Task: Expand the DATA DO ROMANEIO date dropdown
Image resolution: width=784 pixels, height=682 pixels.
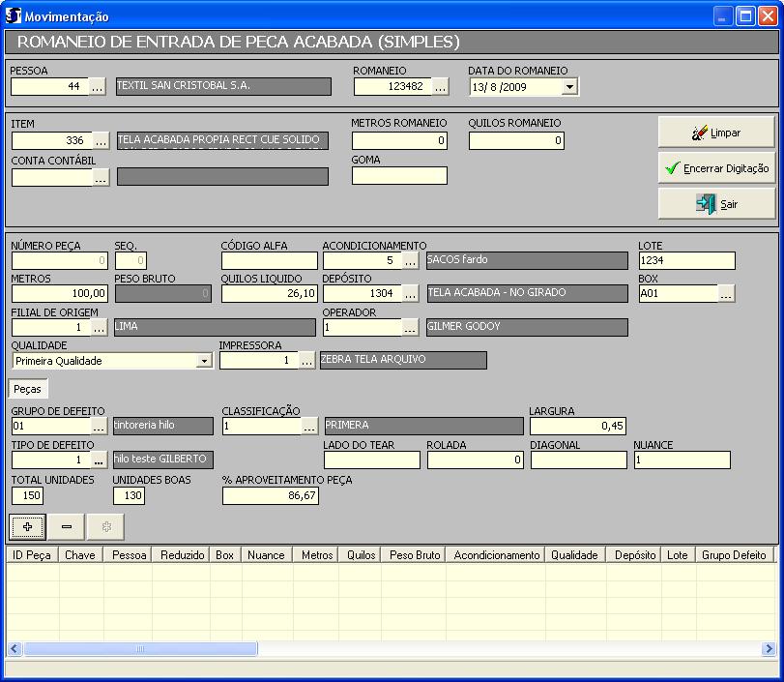Action: [x=569, y=87]
